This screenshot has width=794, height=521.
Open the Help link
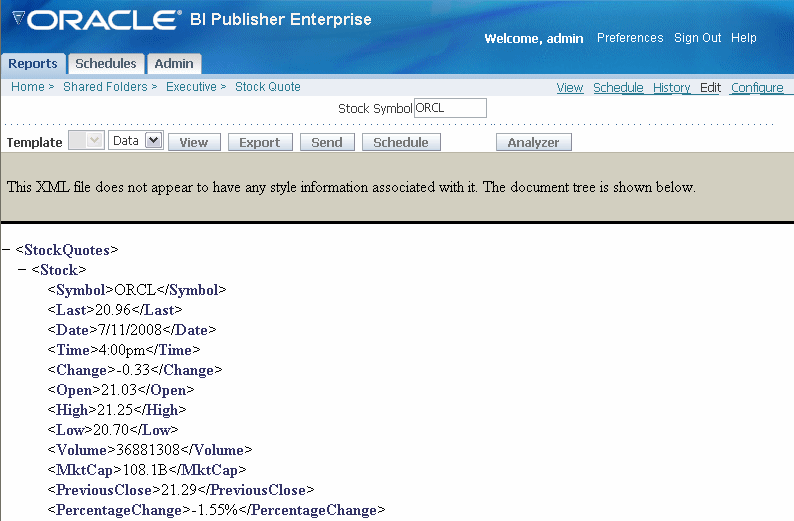point(743,38)
